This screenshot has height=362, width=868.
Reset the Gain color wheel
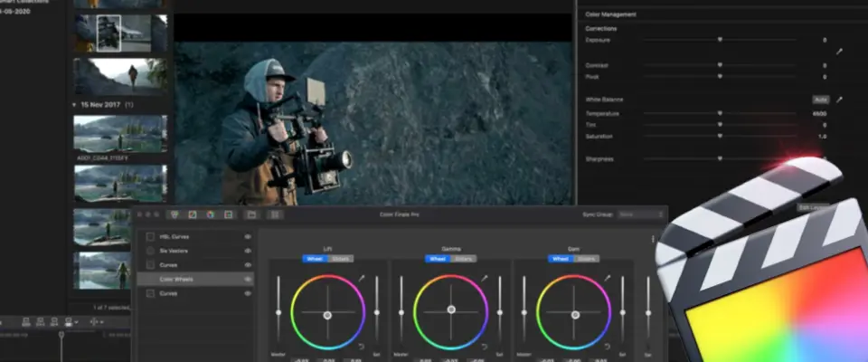coord(607,347)
